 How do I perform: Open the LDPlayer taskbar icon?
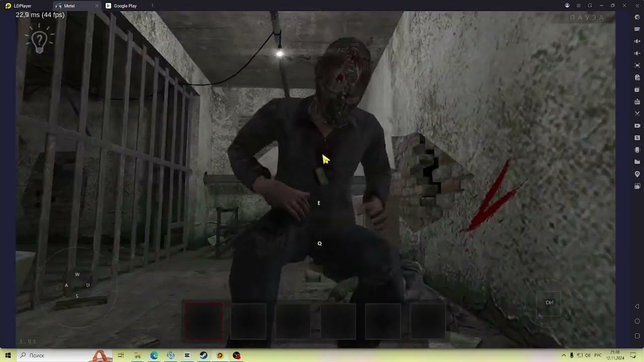point(220,355)
